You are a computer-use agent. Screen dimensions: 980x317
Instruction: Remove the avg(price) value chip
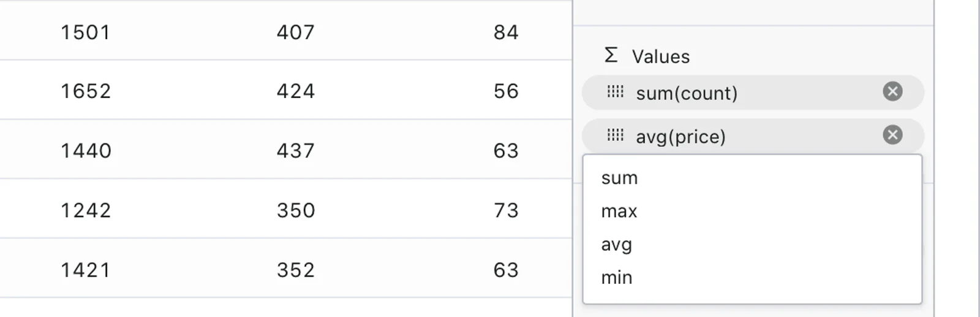[892, 135]
